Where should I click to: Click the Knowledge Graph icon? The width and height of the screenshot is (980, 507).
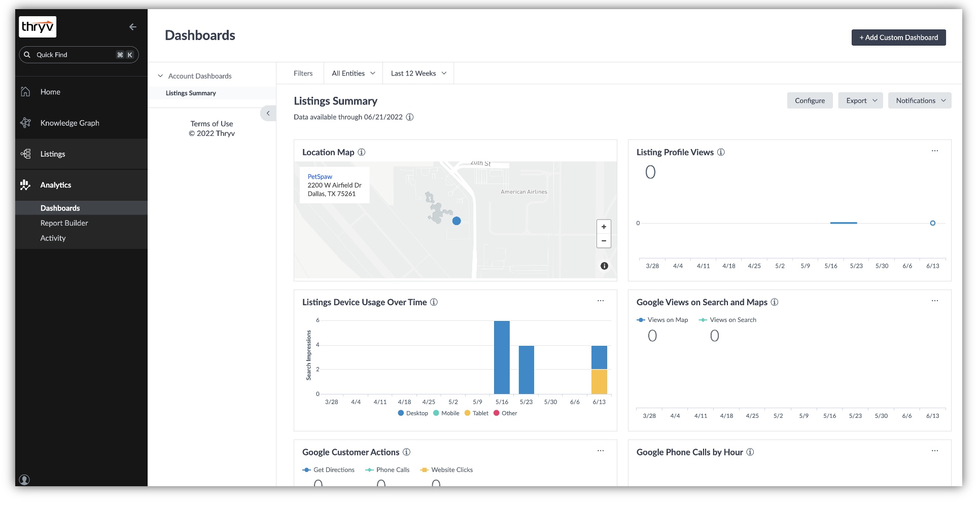(26, 123)
